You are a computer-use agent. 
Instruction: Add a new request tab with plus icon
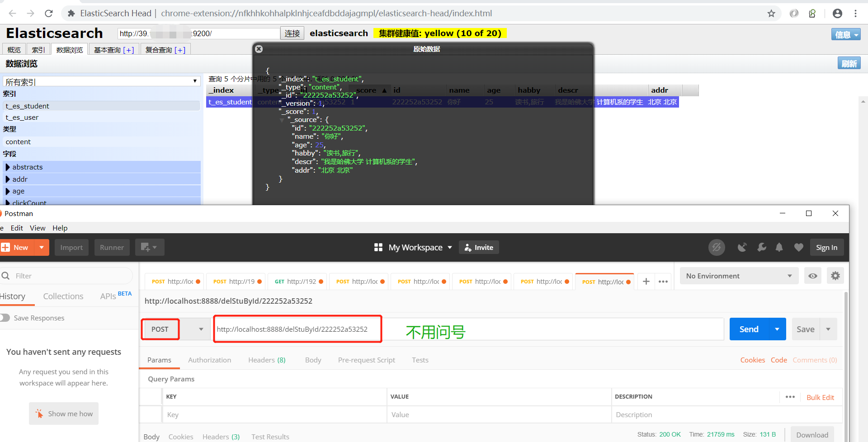pos(646,281)
